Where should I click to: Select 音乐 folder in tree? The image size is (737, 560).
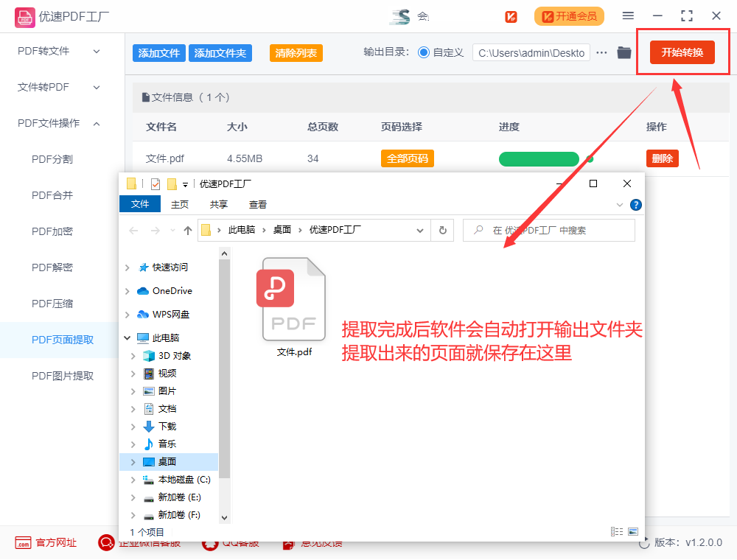160,444
